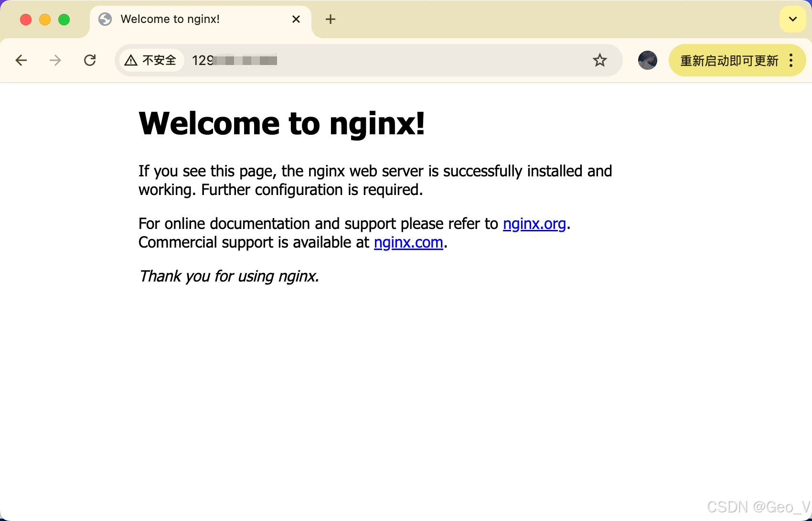
Task: Open the nginx.com commercial support link
Action: (408, 242)
